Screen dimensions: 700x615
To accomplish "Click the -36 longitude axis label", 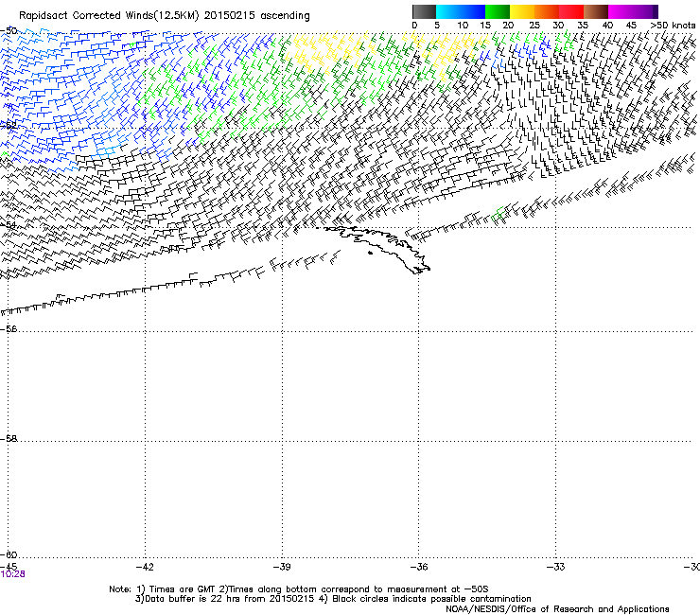I will click(x=419, y=567).
